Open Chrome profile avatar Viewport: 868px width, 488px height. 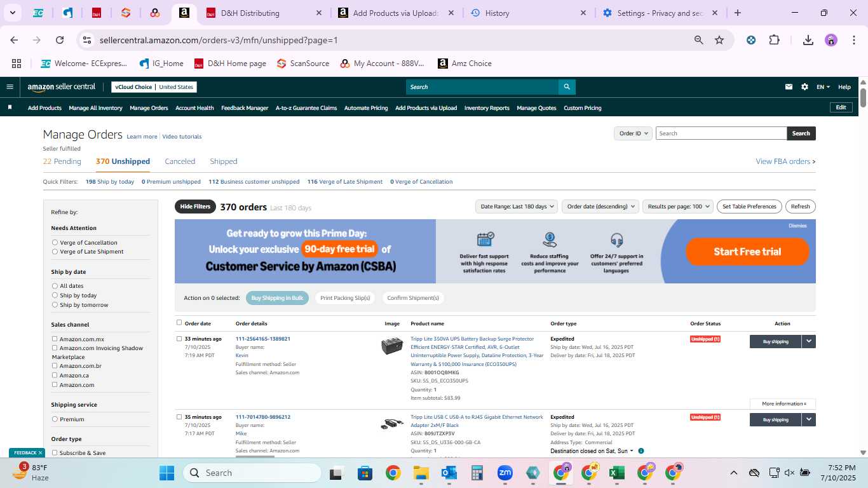click(831, 40)
